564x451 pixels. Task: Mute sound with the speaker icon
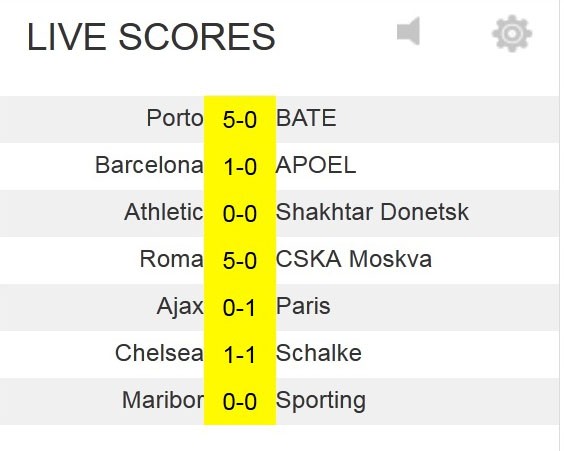pyautogui.click(x=408, y=31)
